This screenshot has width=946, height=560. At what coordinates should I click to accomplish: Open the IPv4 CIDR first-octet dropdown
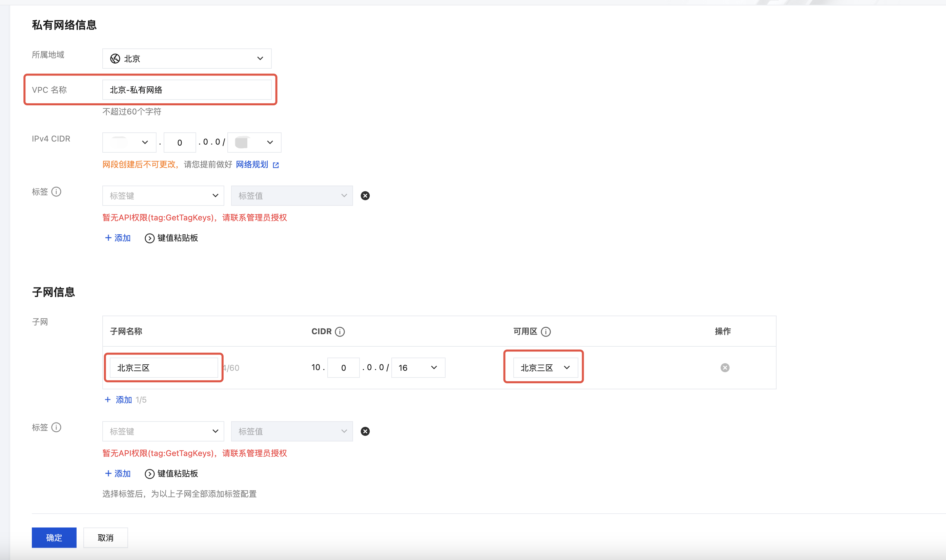tap(129, 142)
